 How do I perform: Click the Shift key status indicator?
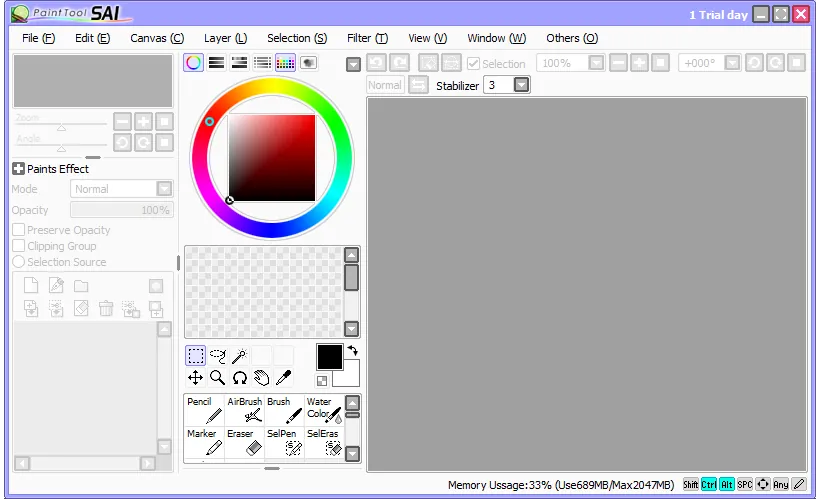[x=690, y=484]
